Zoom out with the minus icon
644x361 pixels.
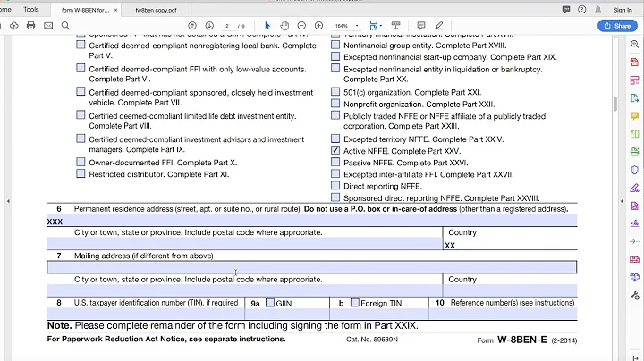pos(301,26)
